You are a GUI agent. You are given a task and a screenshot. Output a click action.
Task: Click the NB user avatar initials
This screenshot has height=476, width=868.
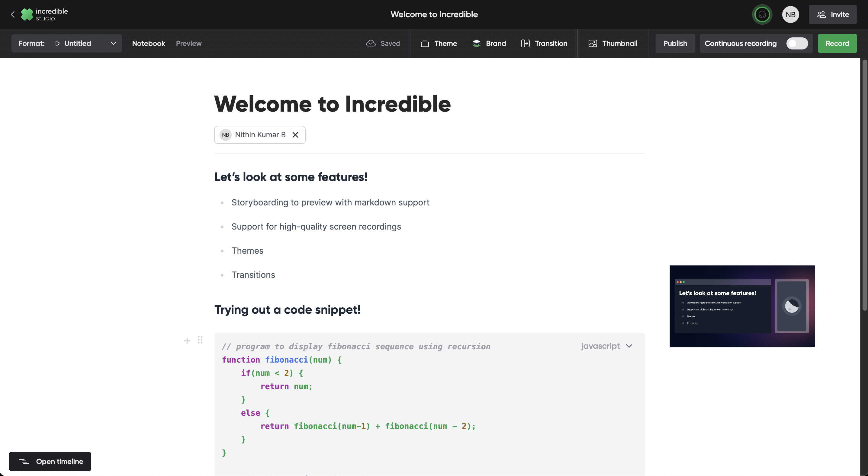(x=790, y=14)
